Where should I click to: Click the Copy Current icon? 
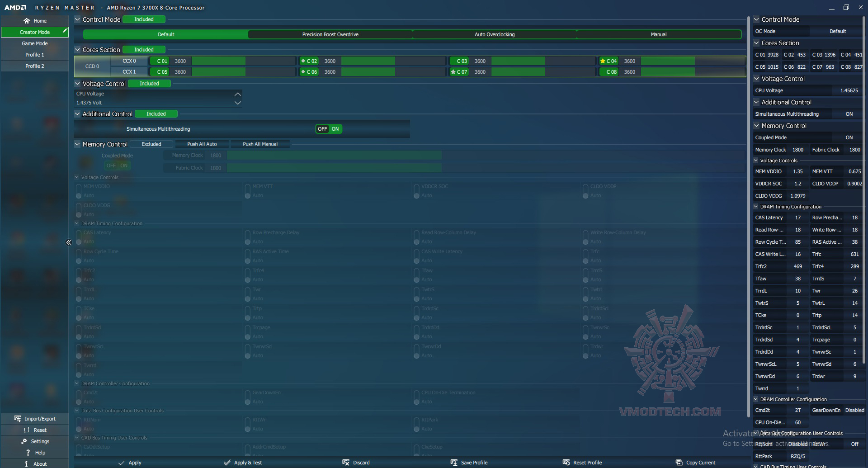click(679, 463)
